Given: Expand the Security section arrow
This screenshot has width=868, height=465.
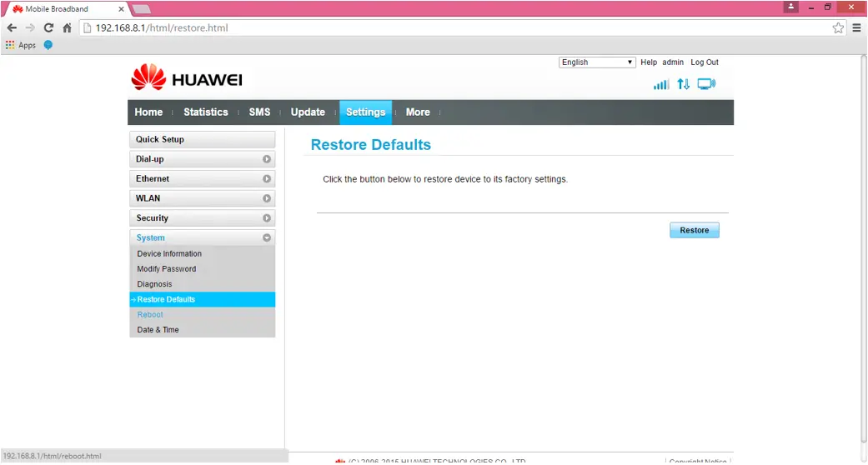Looking at the screenshot, I should click(x=267, y=218).
